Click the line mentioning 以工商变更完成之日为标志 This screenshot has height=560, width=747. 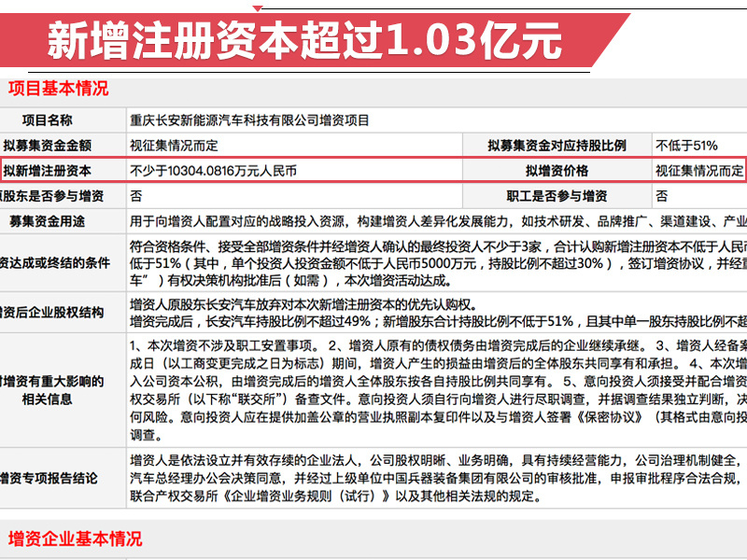pyautogui.click(x=438, y=364)
